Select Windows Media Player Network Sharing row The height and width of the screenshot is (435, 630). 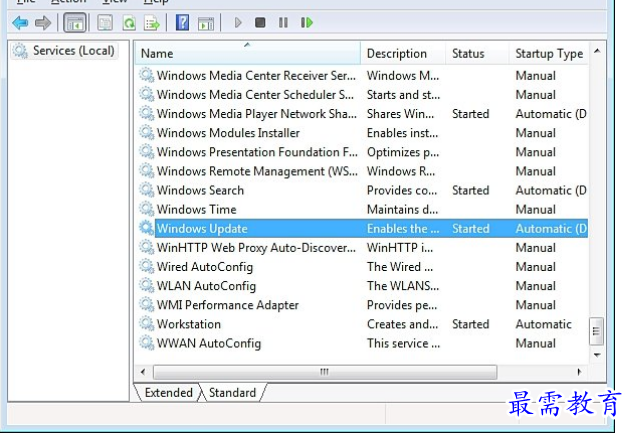[x=363, y=114]
